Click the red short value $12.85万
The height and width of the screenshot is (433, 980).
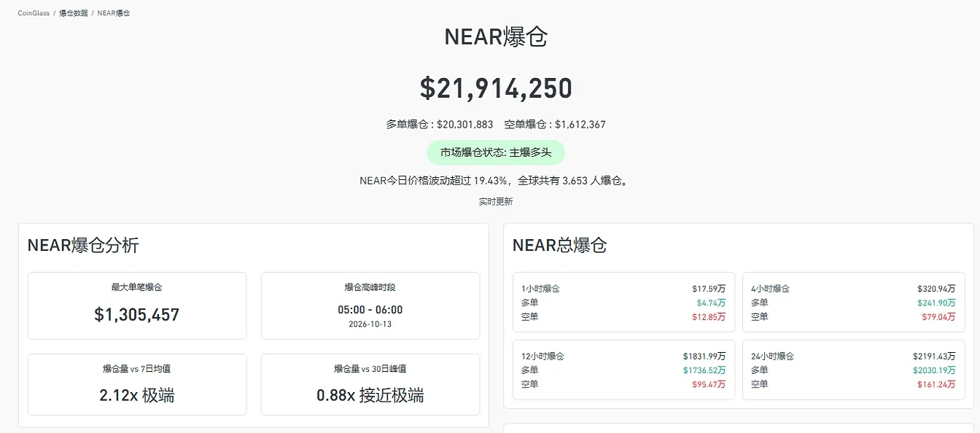point(709,316)
